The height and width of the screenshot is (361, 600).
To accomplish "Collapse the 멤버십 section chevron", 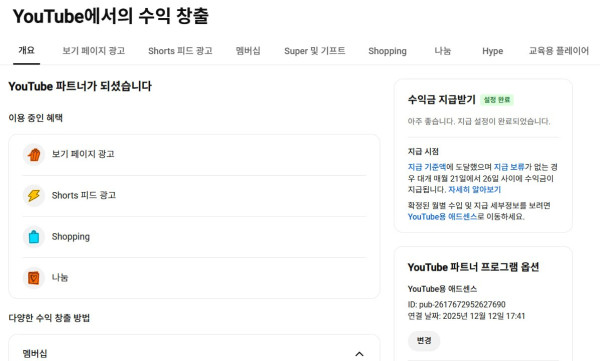I will coord(359,354).
